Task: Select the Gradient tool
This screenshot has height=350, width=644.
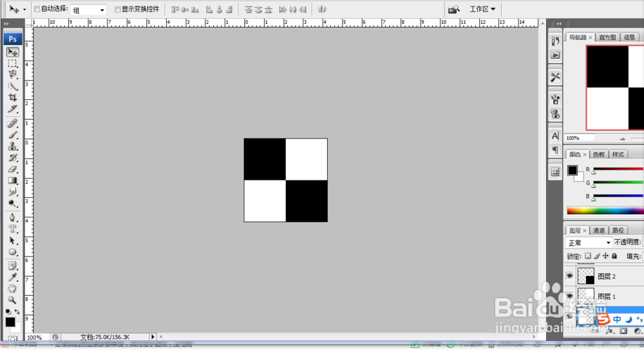Action: [12, 180]
